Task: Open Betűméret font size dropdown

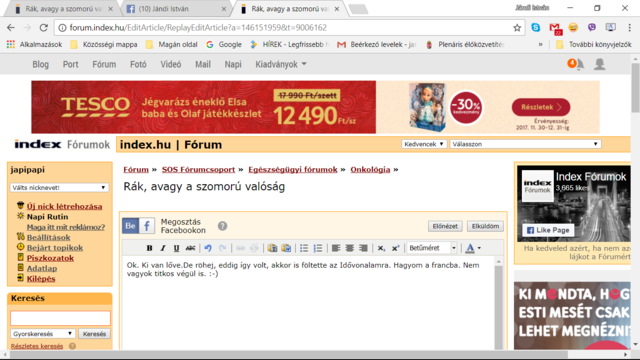Action: [x=432, y=248]
